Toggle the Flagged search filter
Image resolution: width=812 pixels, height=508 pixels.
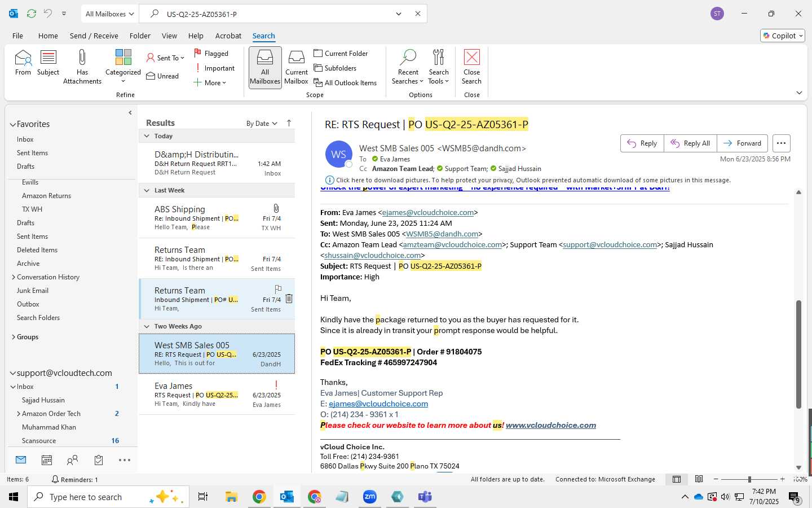[211, 53]
